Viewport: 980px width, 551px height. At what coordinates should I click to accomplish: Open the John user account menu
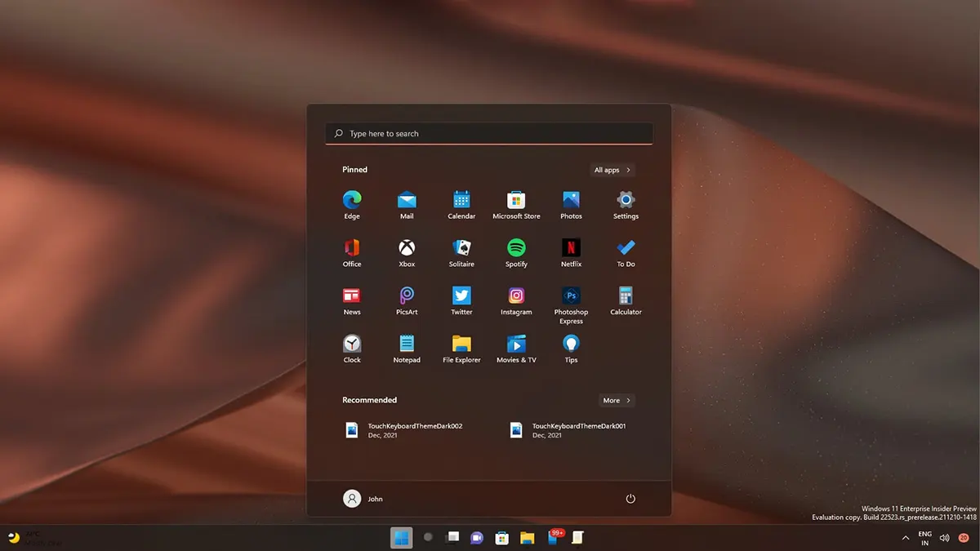tap(363, 499)
